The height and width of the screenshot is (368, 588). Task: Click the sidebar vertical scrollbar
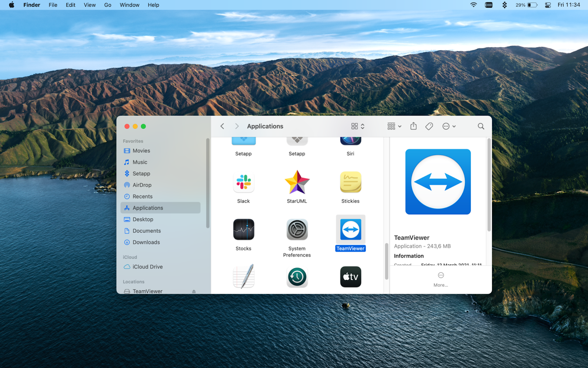[x=208, y=183]
